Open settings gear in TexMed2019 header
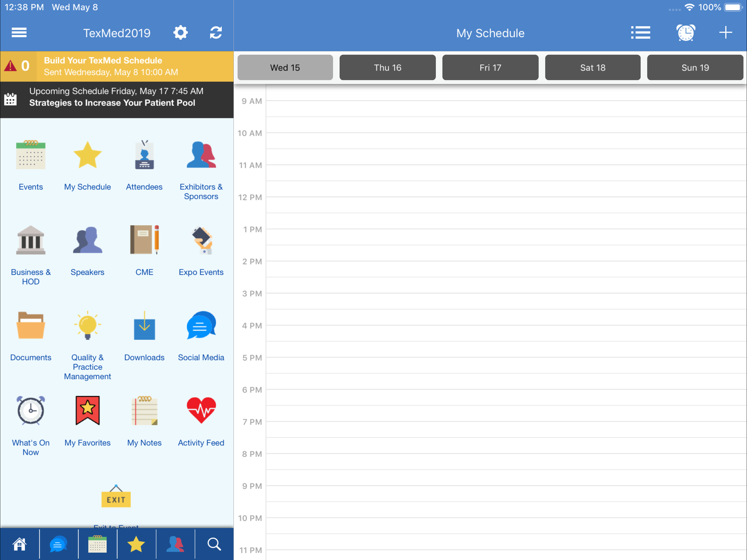Screen dimensions: 747x560 tap(180, 33)
